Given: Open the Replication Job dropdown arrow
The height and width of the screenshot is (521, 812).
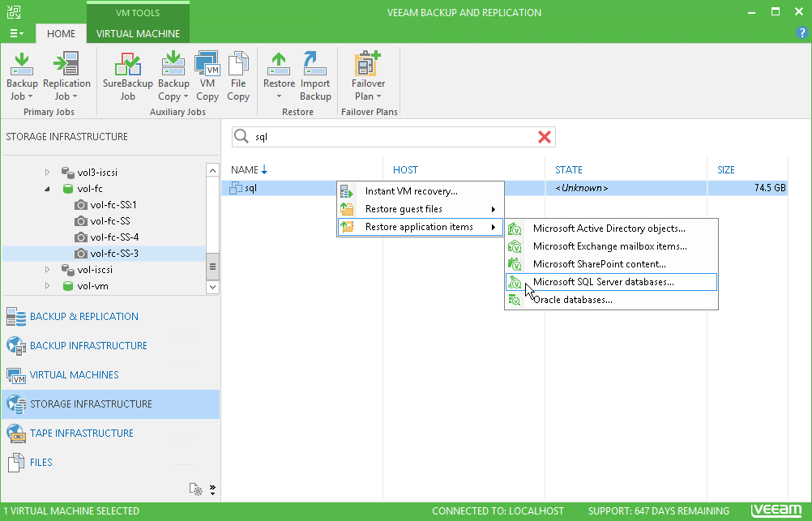Looking at the screenshot, I should [x=75, y=97].
